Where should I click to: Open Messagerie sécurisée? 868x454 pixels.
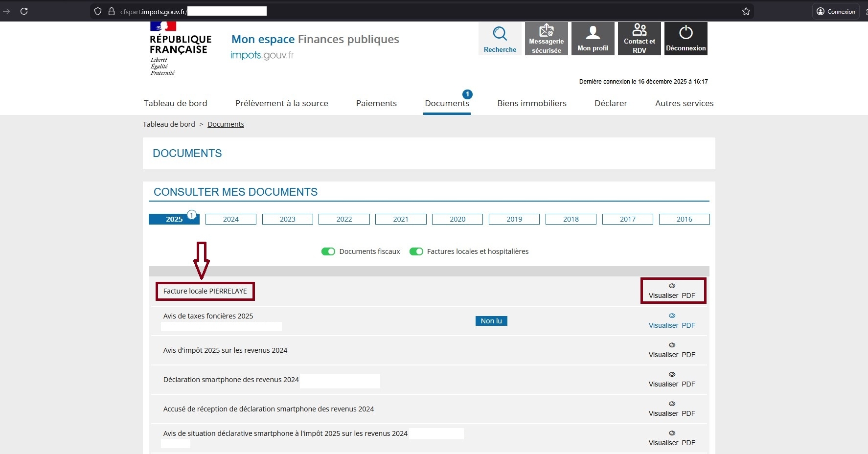pyautogui.click(x=546, y=39)
